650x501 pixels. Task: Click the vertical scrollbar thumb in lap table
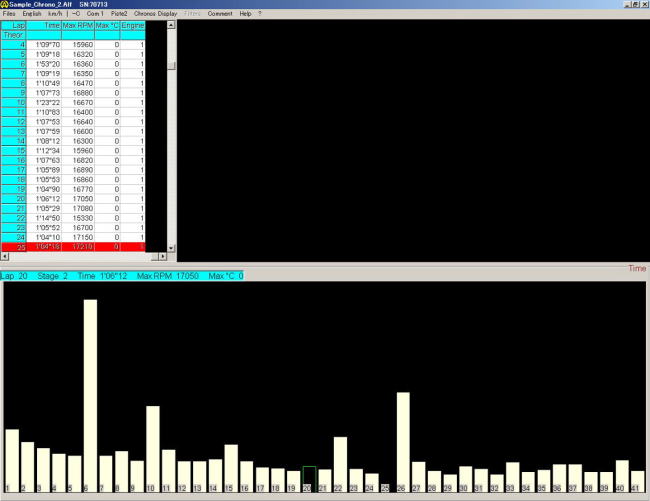171,65
